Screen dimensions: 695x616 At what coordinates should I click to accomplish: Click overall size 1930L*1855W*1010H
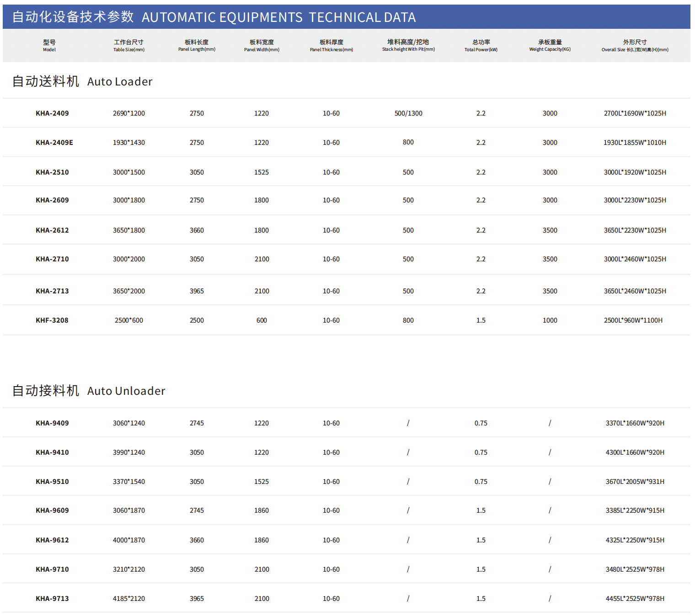[635, 143]
